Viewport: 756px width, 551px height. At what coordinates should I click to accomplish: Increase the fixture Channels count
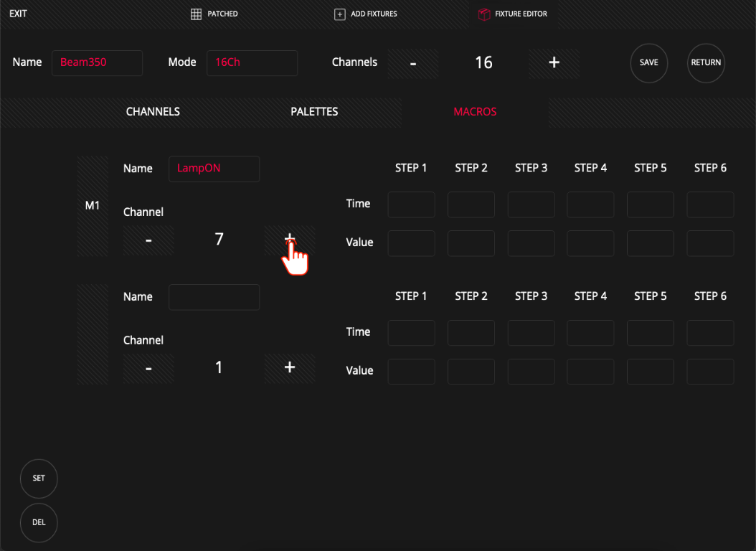(x=554, y=63)
